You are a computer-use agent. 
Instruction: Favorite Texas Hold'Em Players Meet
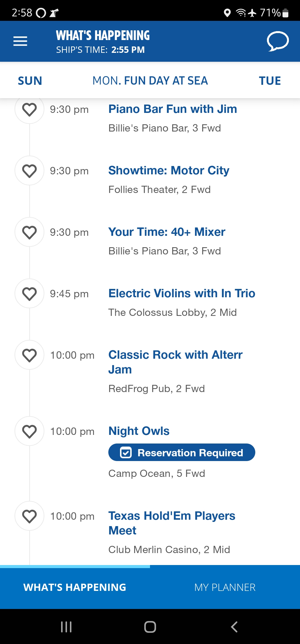29,516
